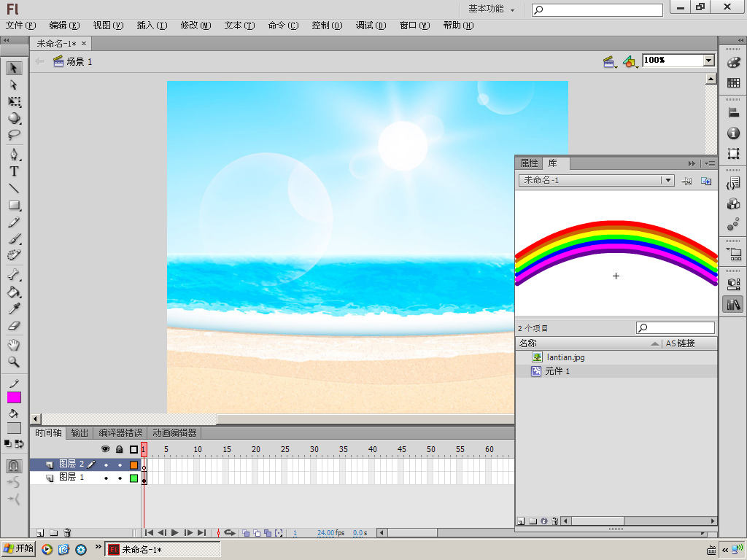Select the Hand tool
747x560 pixels.
pyautogui.click(x=14, y=345)
